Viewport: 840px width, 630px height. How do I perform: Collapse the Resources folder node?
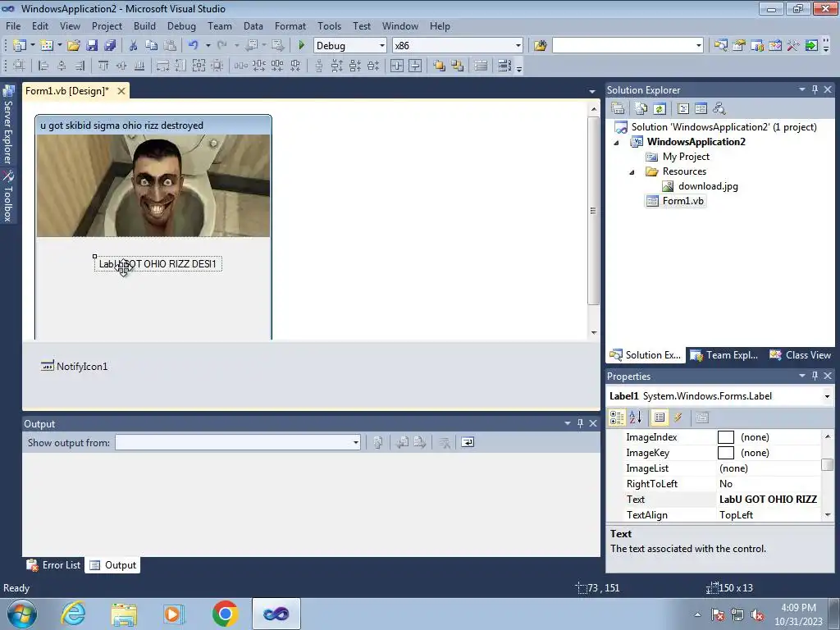coord(632,172)
